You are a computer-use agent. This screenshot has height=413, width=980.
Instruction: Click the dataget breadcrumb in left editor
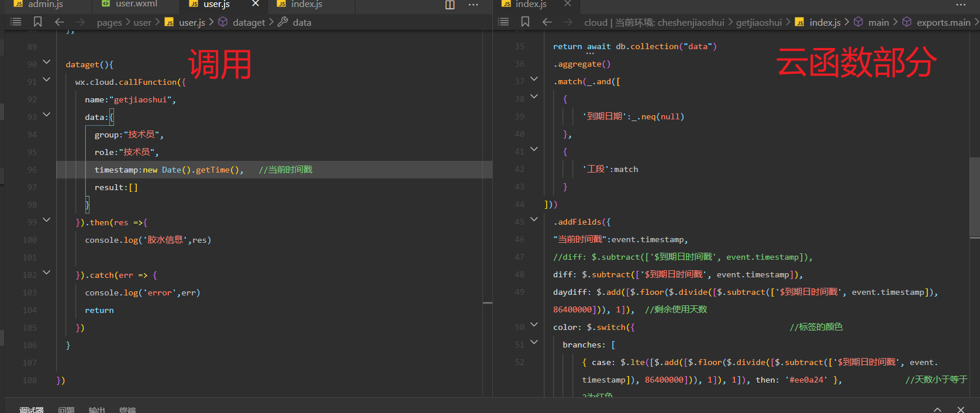click(249, 22)
